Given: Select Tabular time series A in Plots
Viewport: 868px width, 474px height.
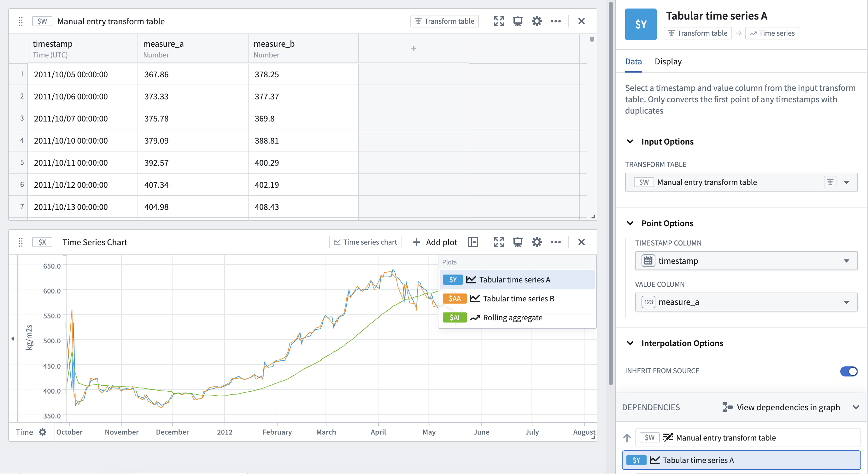Looking at the screenshot, I should click(x=517, y=280).
